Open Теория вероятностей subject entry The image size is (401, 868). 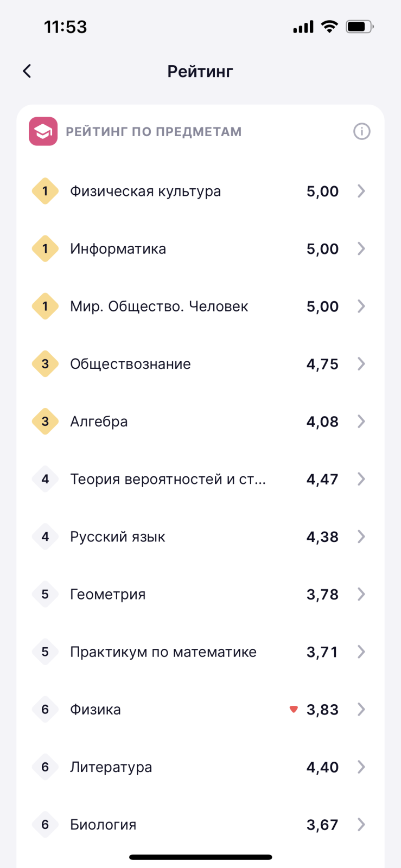tap(200, 479)
